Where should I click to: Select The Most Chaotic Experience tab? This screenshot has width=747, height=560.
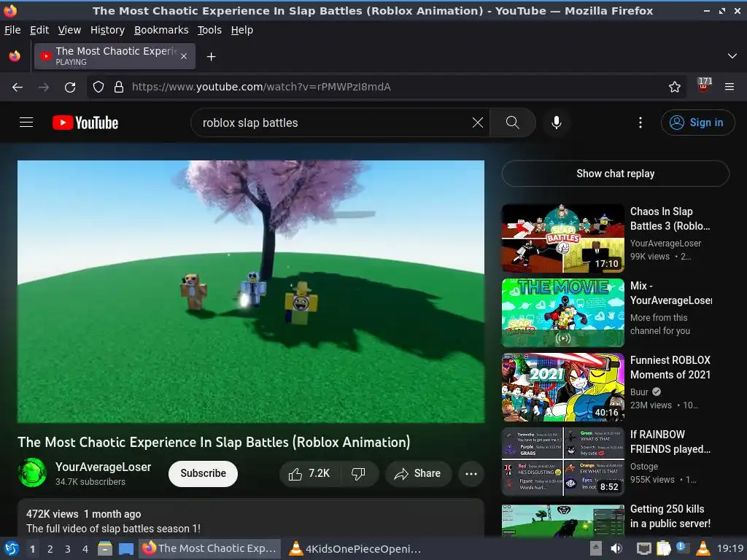click(115, 56)
